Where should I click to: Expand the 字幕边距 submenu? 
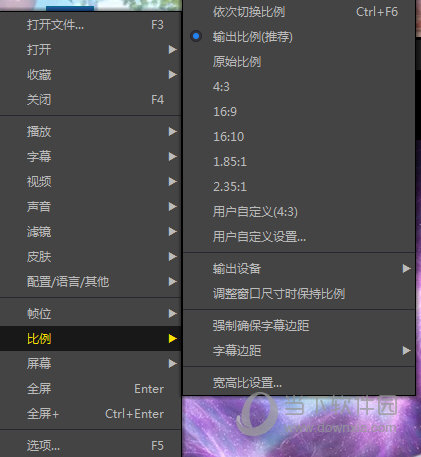coord(299,350)
